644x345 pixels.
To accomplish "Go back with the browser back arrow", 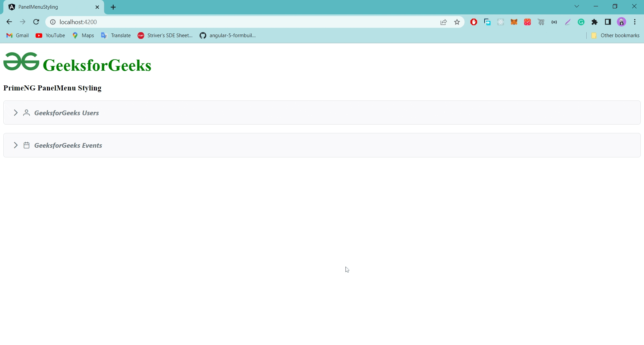I will pyautogui.click(x=9, y=22).
